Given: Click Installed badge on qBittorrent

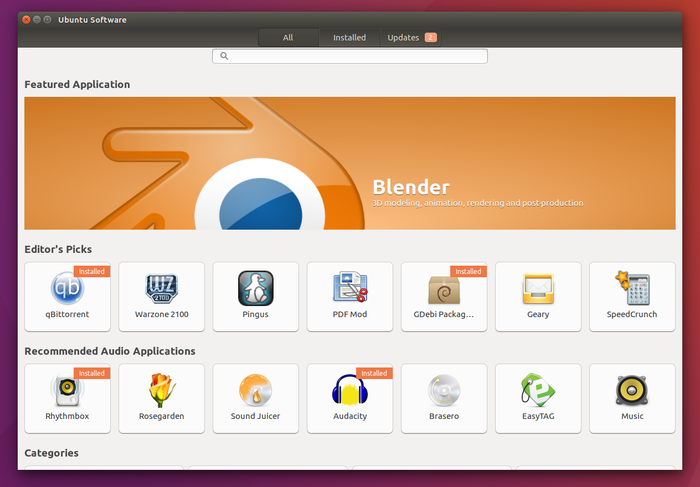Looking at the screenshot, I should click(92, 271).
